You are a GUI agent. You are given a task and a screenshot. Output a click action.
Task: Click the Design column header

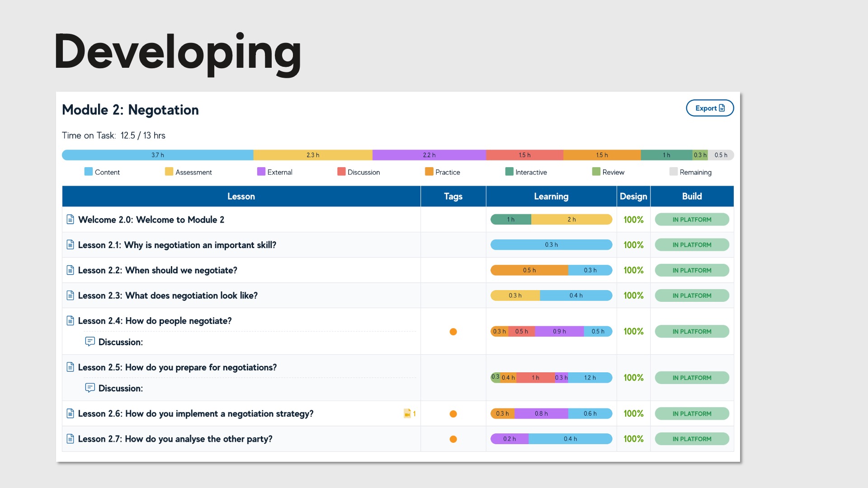point(633,196)
